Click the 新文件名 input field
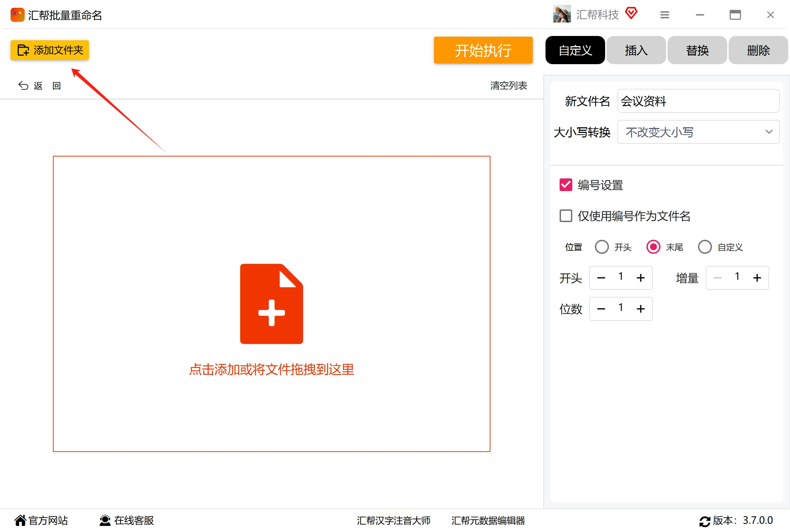This screenshot has height=532, width=790. 698,101
